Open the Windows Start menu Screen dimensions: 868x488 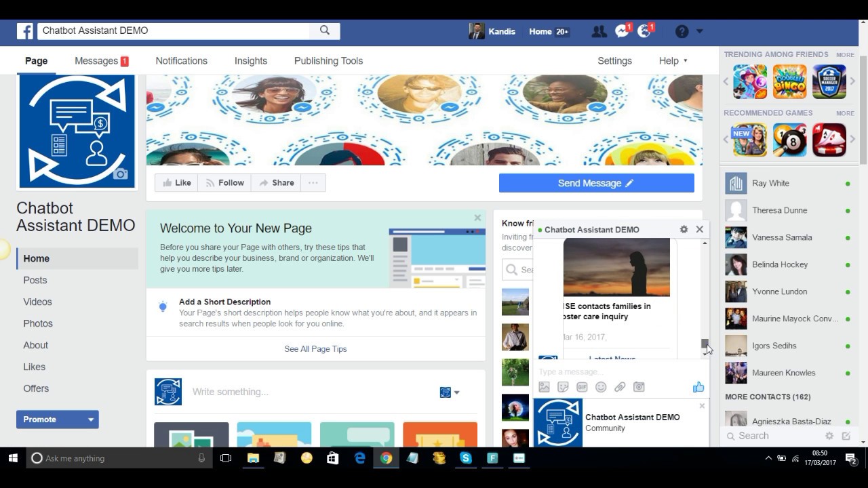pyautogui.click(x=13, y=458)
